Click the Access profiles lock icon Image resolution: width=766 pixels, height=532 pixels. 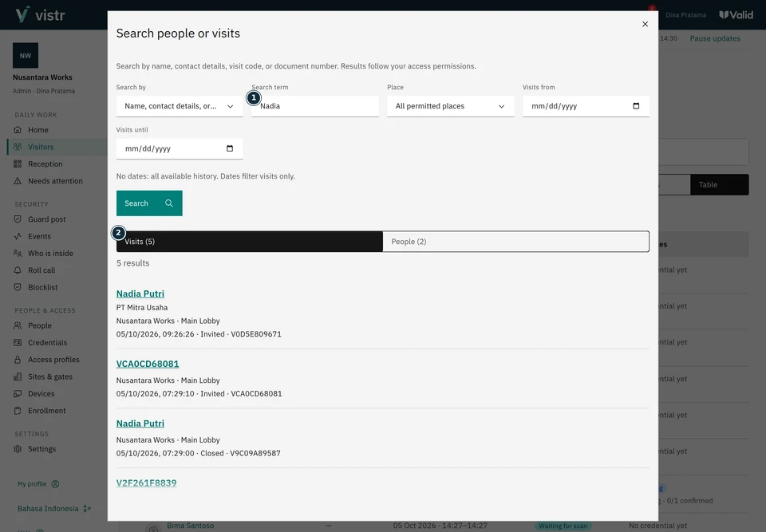[x=18, y=360]
